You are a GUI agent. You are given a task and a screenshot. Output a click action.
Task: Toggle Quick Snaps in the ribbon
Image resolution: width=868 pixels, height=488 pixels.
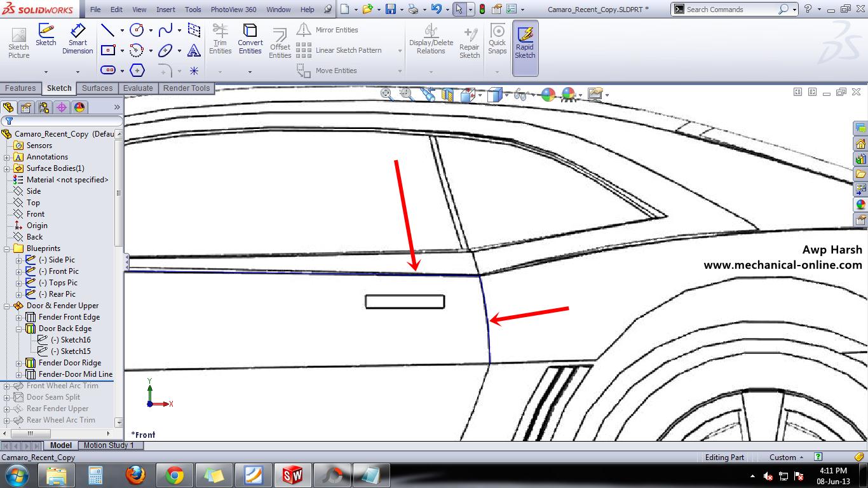498,39
